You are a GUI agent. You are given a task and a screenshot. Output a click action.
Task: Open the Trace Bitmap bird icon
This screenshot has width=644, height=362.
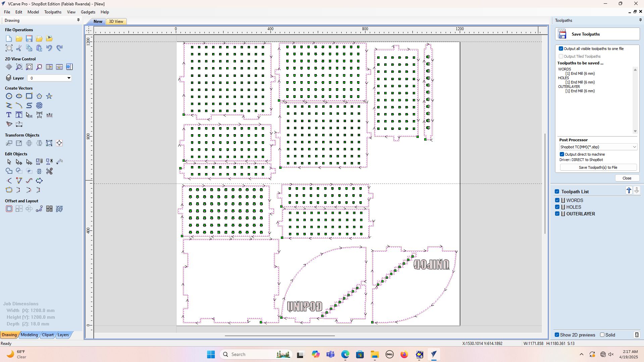[x=9, y=124]
